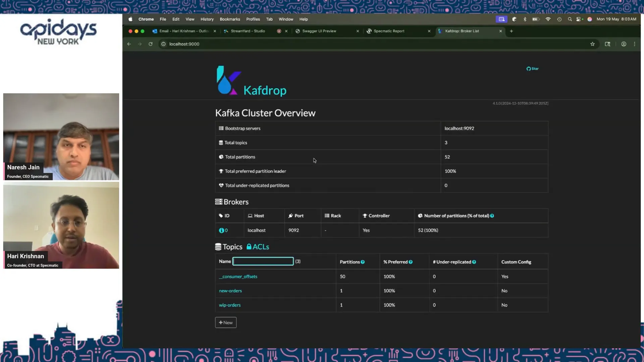Open battery status in menu bar
Image resolution: width=644 pixels, height=362 pixels.
click(x=536, y=19)
